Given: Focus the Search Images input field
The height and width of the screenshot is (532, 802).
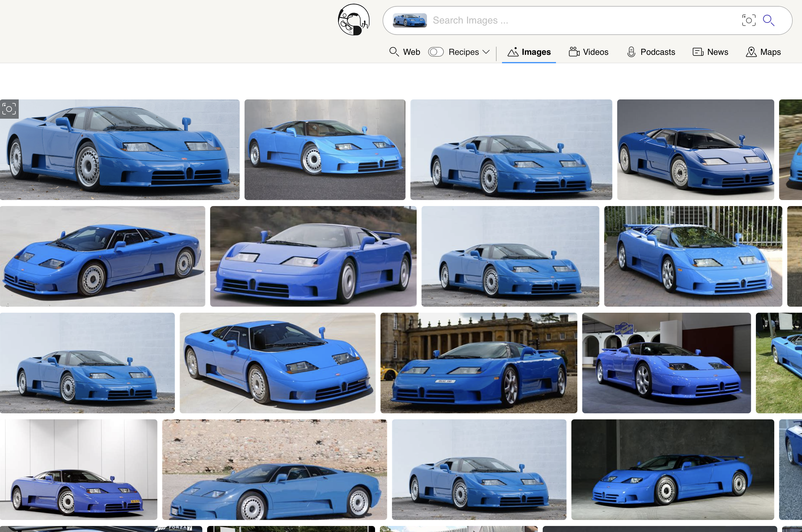Looking at the screenshot, I should [x=584, y=20].
